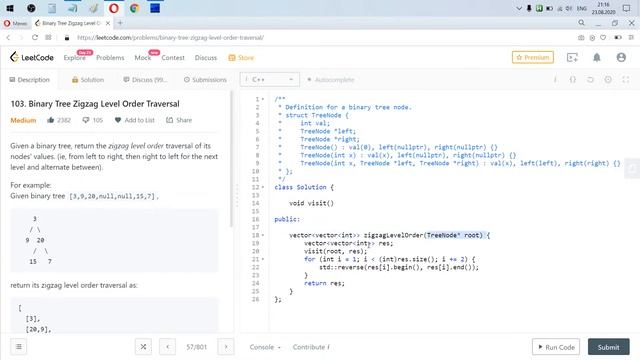The image size is (640, 360).
Task: Collapse the comment fold at line 1
Action: tap(263, 99)
